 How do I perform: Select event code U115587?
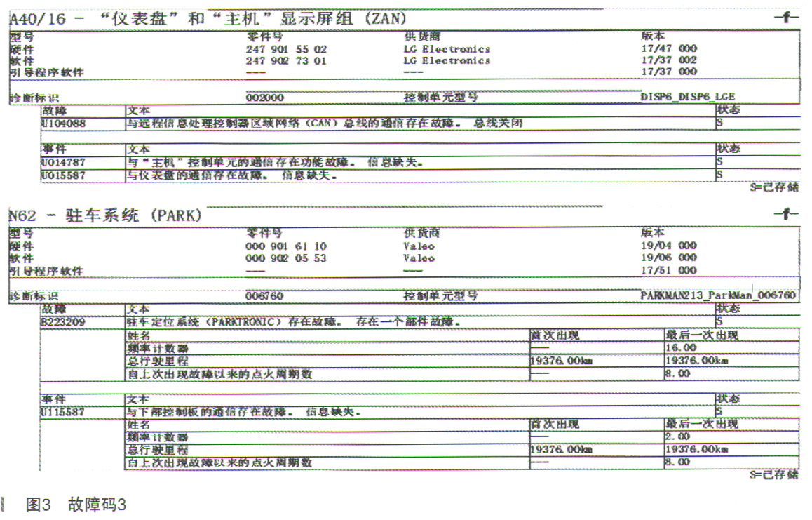pyautogui.click(x=63, y=412)
